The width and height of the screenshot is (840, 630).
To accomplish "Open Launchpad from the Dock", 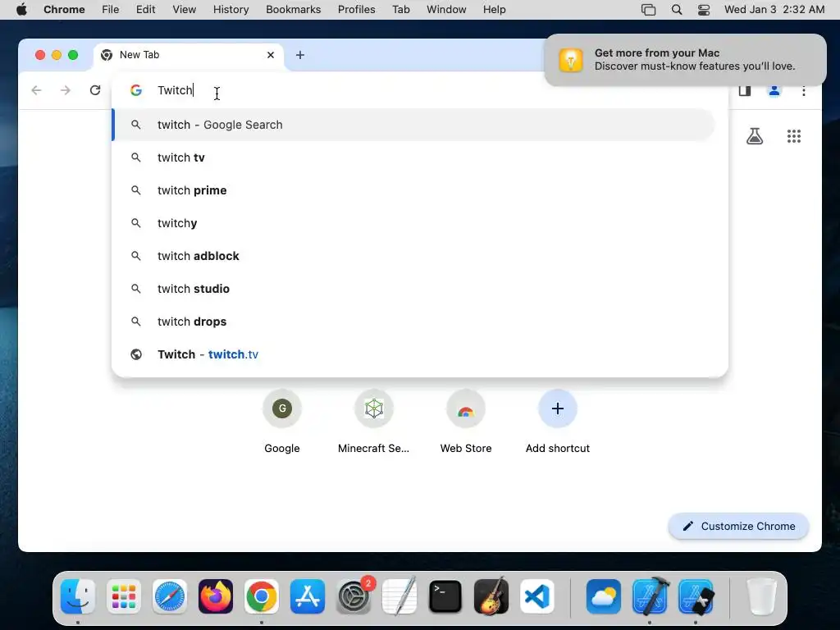I will [x=124, y=596].
